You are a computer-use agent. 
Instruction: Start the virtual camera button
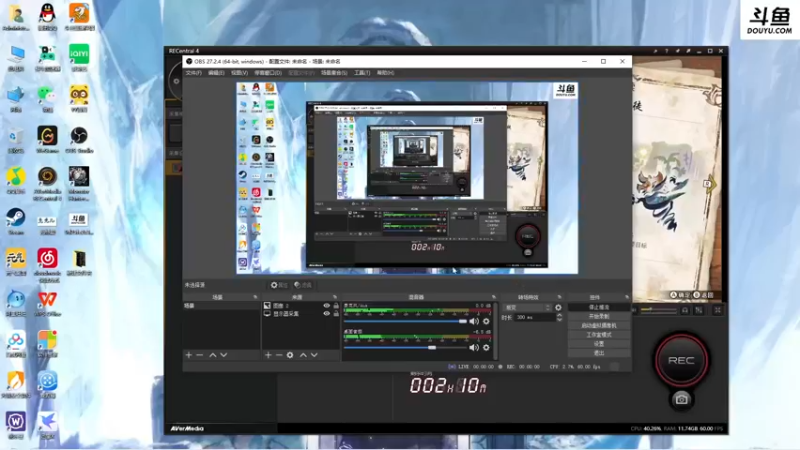(599, 326)
